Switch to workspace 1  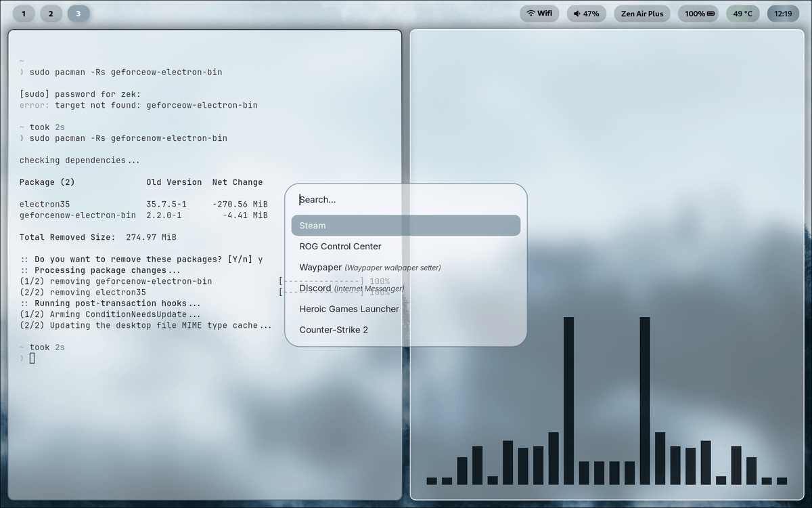[24, 14]
